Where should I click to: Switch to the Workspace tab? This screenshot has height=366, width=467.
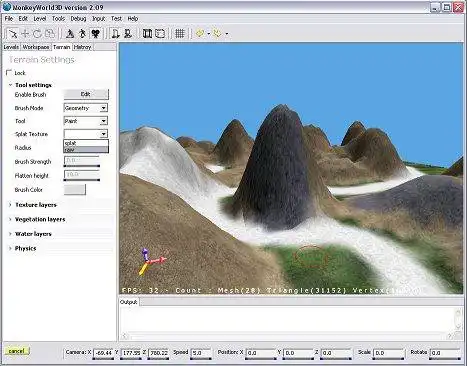(x=36, y=47)
